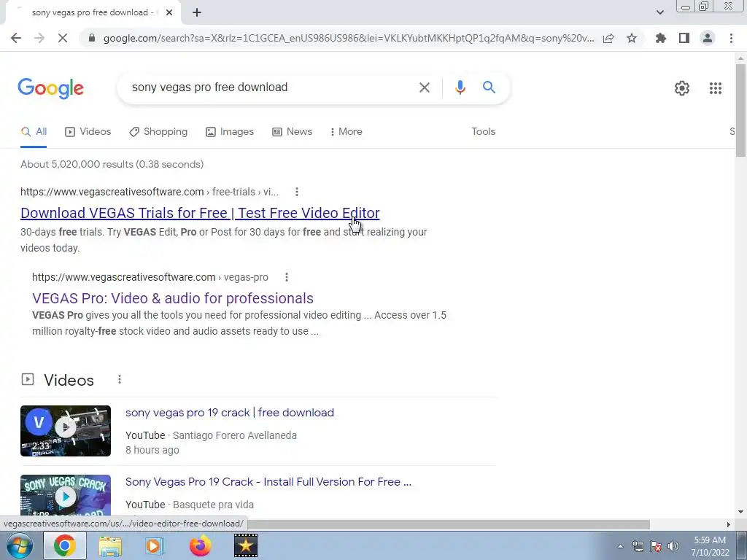Screen dimensions: 747x560
Task: Click the Google logo
Action: coord(51,88)
